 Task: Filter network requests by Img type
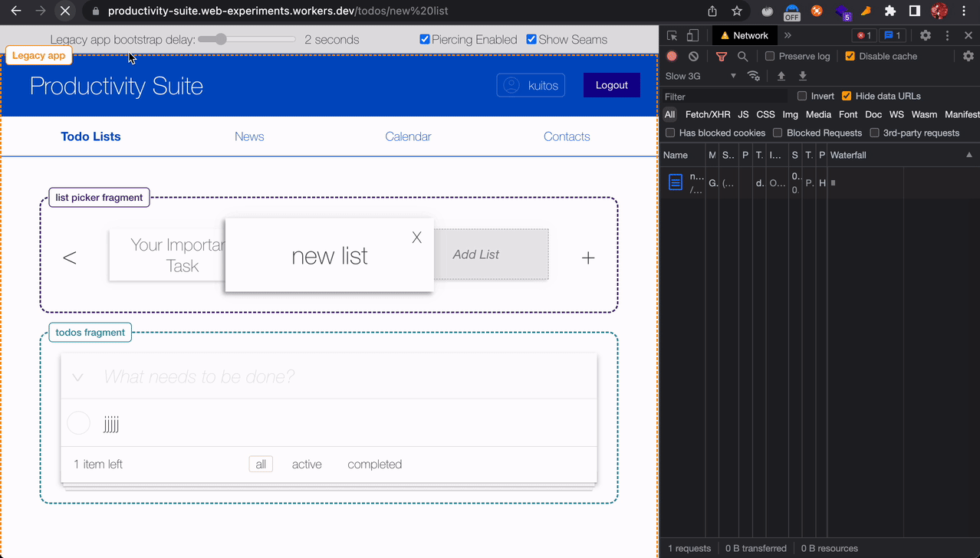click(x=791, y=114)
